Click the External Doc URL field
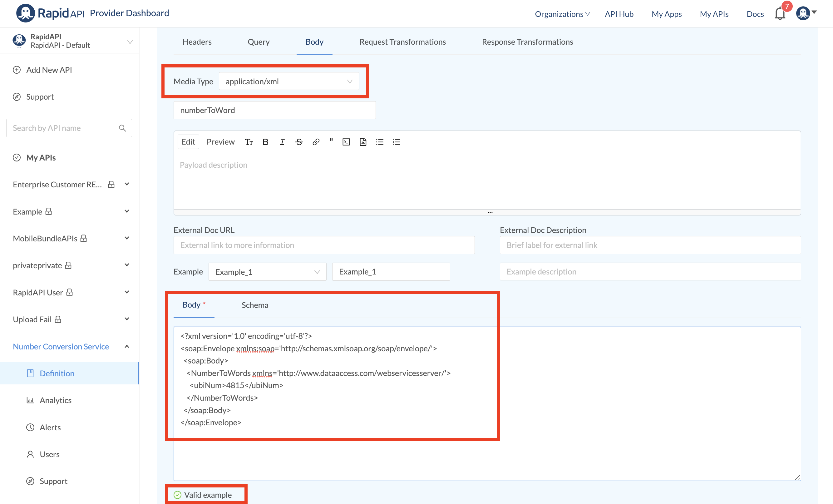 pyautogui.click(x=323, y=245)
